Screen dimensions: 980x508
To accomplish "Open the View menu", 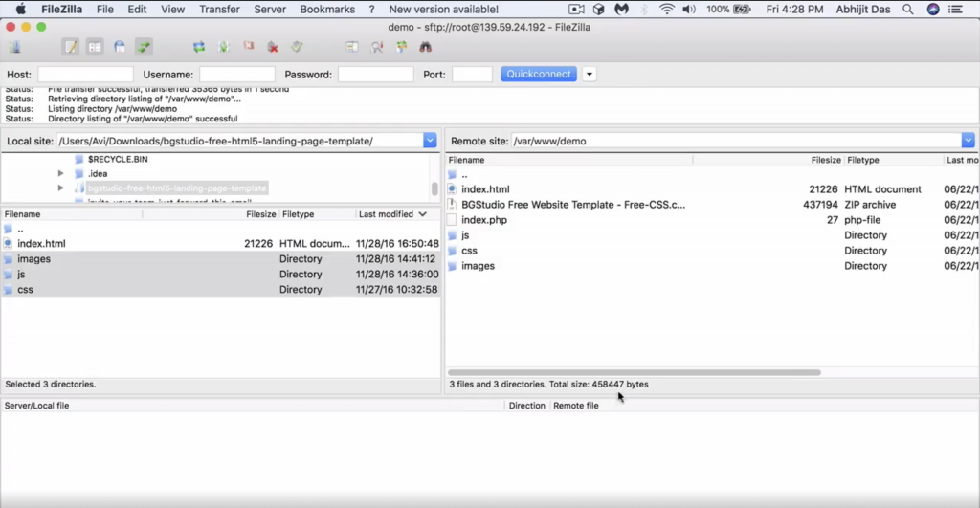I will [172, 10].
